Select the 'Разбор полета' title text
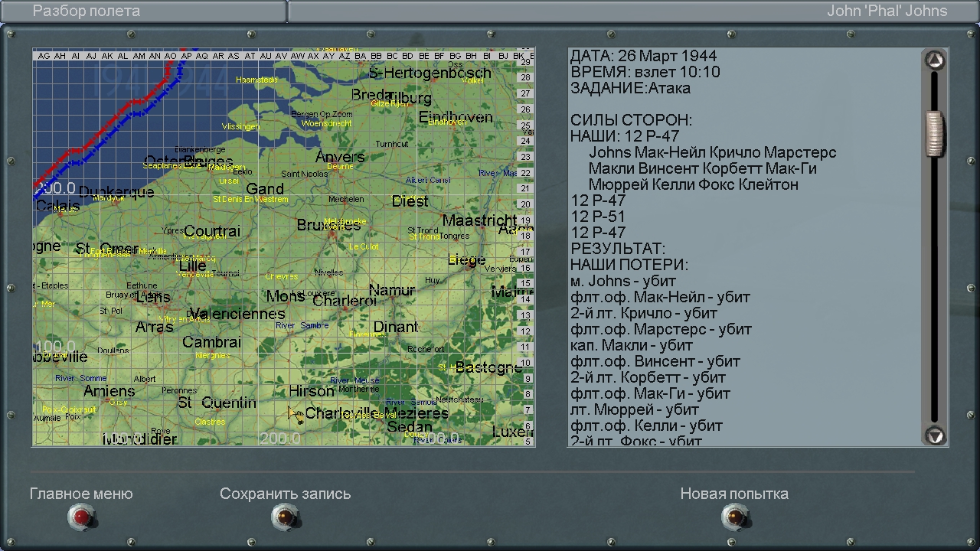The image size is (980, 551). [87, 11]
